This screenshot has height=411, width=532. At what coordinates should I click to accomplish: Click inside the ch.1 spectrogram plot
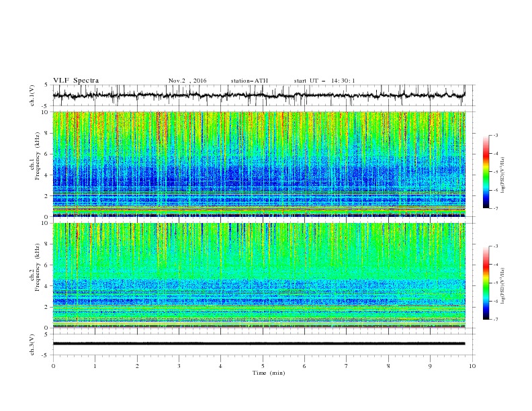click(259, 164)
